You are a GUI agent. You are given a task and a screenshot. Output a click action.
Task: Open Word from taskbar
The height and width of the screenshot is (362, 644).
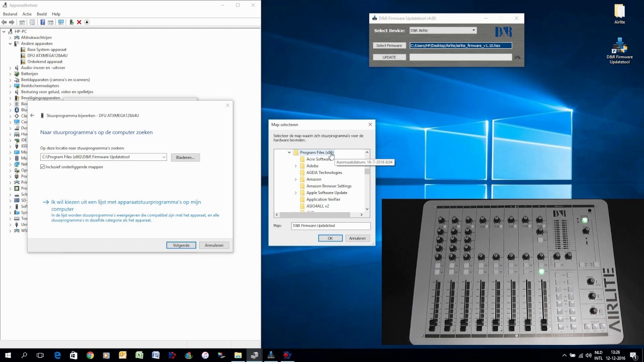click(x=155, y=355)
